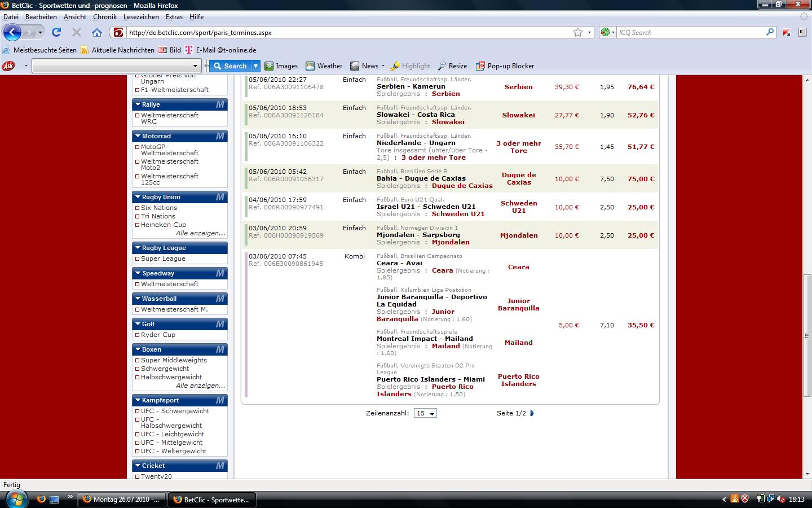Screen dimensions: 812x508
Task: Open the dropdown arrow next to the Search button
Action: click(x=255, y=66)
